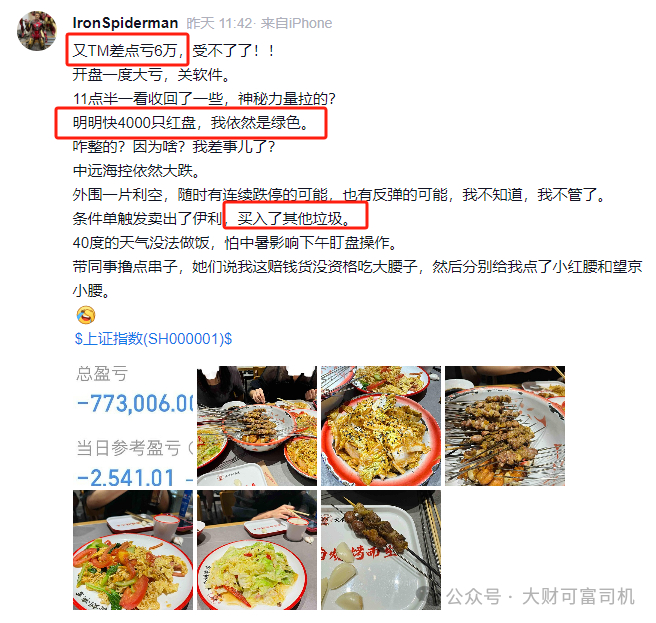Viewport: 656px width, 623px height.
Task: Open the sesame cabbage plate photo
Action: click(381, 426)
